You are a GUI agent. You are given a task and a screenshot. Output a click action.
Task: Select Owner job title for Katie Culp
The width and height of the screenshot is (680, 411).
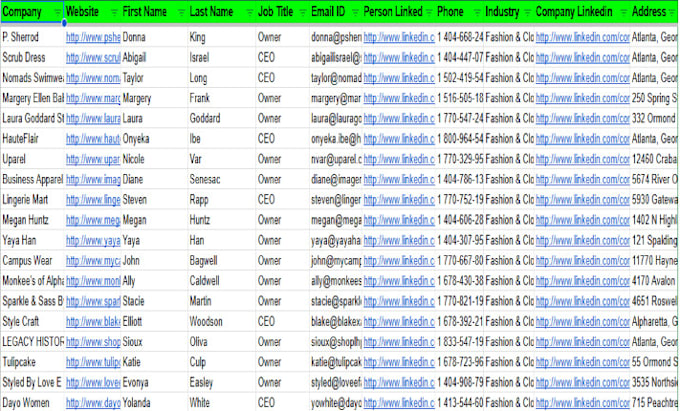tap(282, 362)
